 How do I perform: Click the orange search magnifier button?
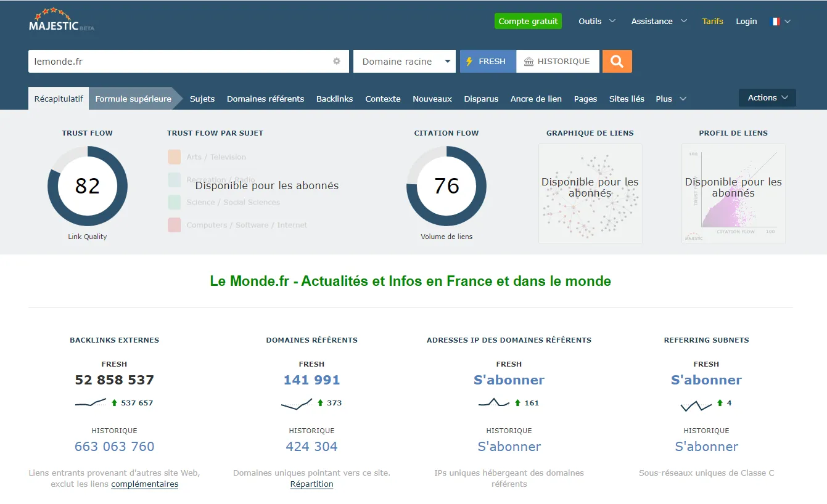pyautogui.click(x=617, y=62)
